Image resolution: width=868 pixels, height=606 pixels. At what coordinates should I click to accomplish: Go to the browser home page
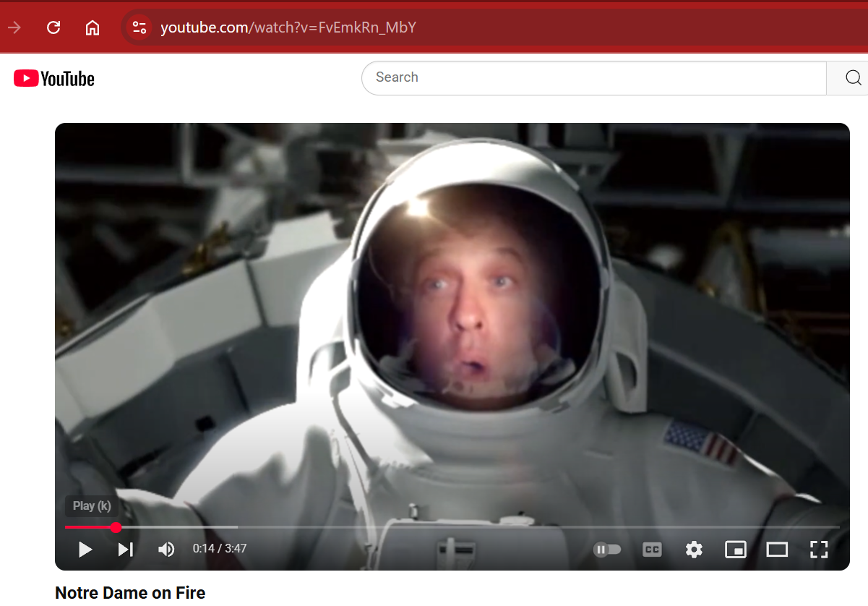click(x=93, y=27)
